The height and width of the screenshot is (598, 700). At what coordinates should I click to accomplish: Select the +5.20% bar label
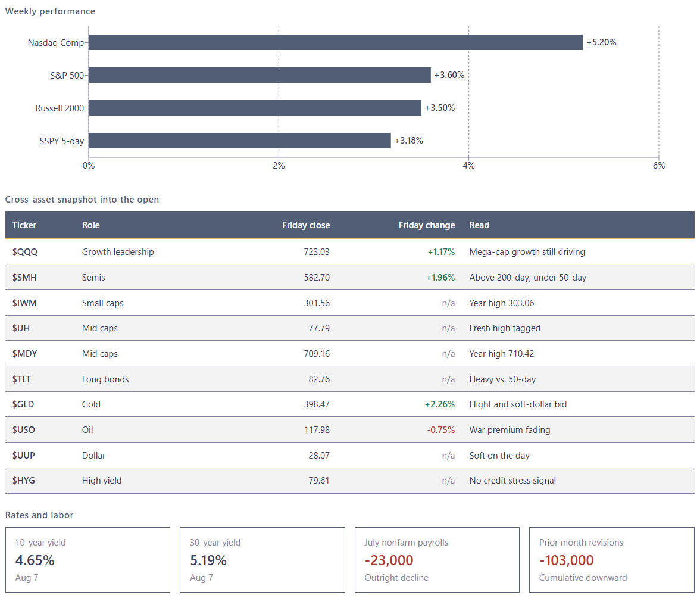pos(601,42)
